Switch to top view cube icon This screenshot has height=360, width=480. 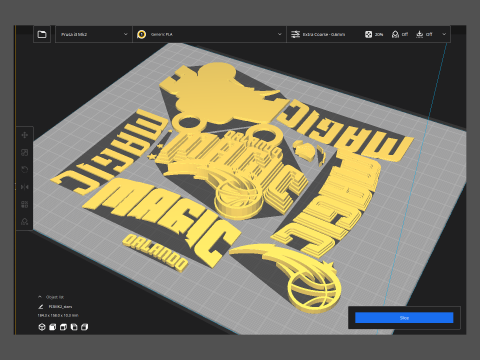point(63,327)
